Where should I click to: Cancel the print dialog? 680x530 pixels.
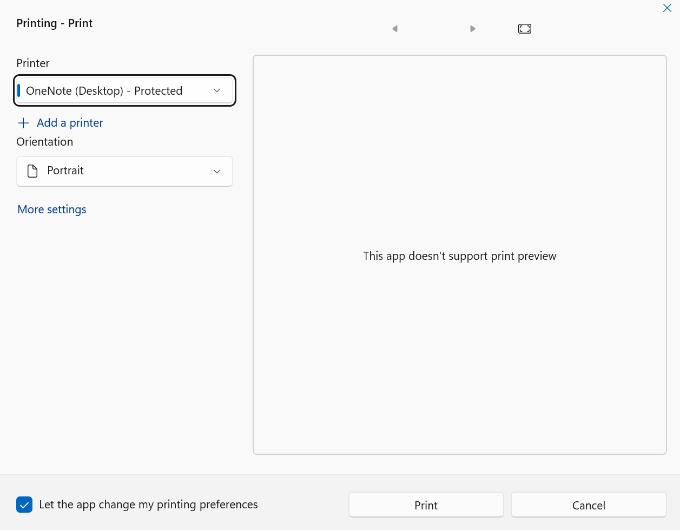(588, 505)
